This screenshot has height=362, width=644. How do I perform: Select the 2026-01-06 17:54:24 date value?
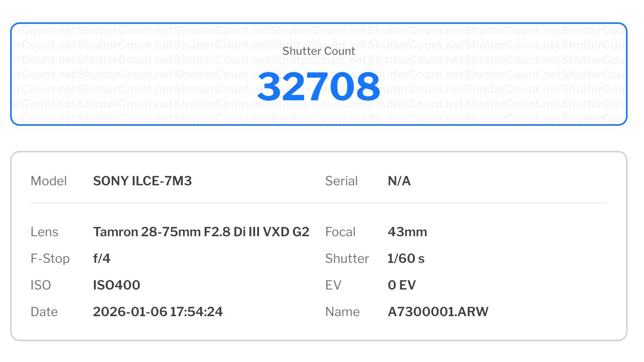[158, 312]
